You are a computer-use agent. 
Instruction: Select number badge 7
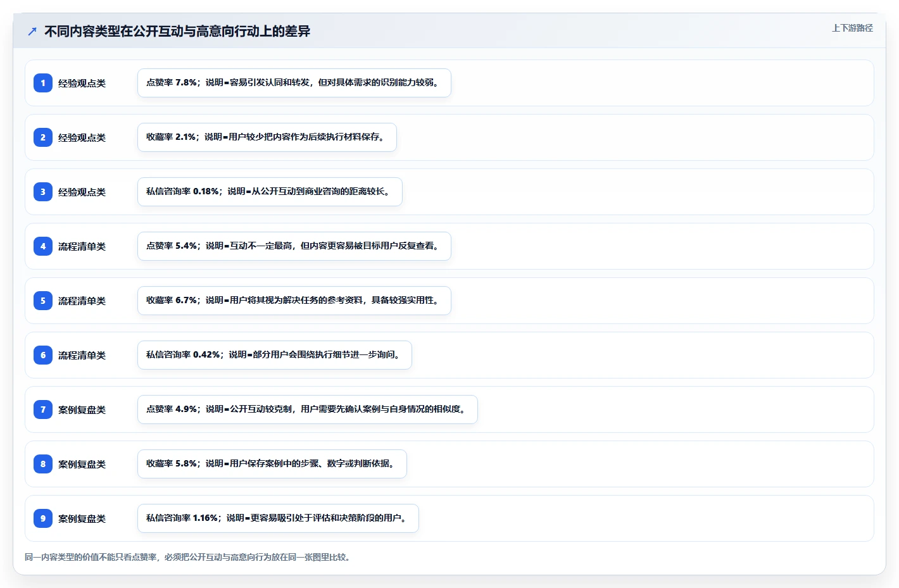coord(43,410)
